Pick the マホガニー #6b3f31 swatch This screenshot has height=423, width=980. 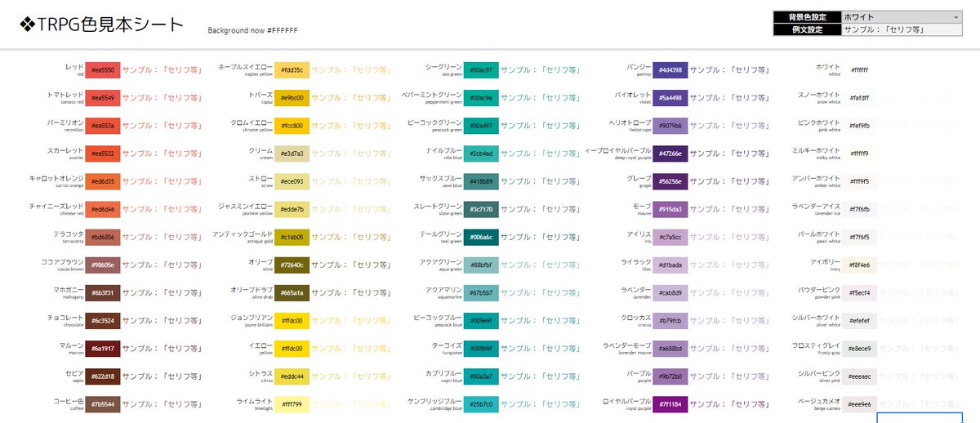coord(103,292)
